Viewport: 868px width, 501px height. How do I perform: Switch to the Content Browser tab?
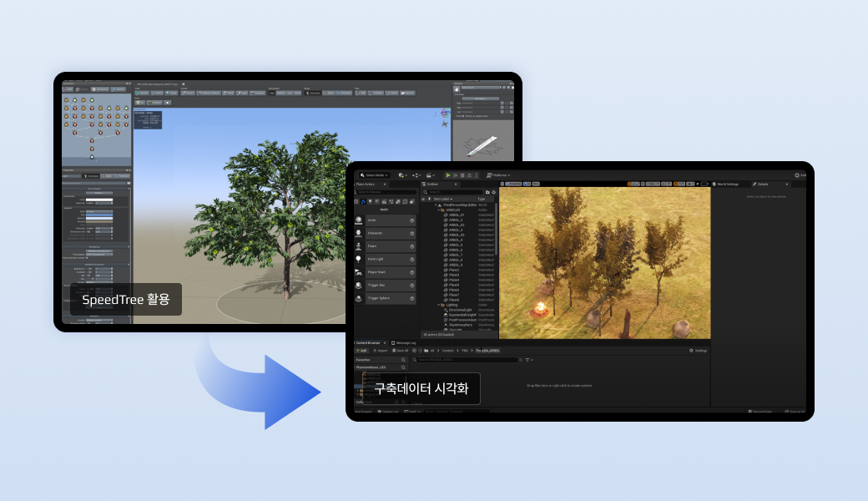(368, 342)
